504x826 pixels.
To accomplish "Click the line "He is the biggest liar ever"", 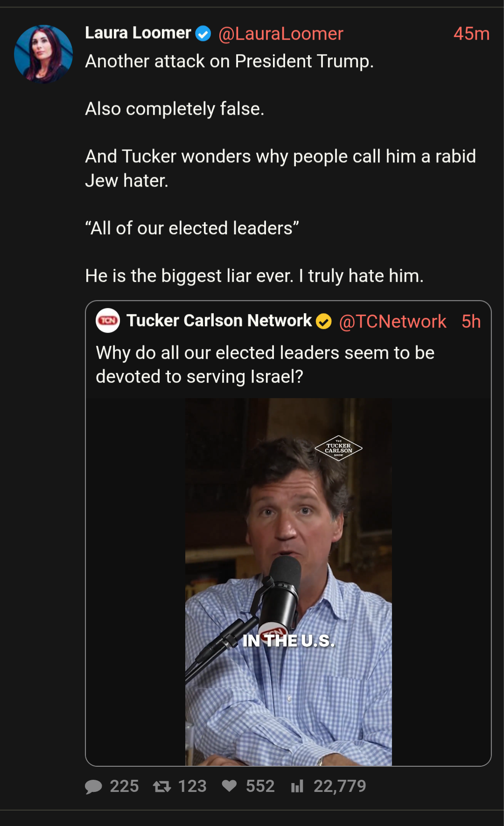I will coord(254,276).
